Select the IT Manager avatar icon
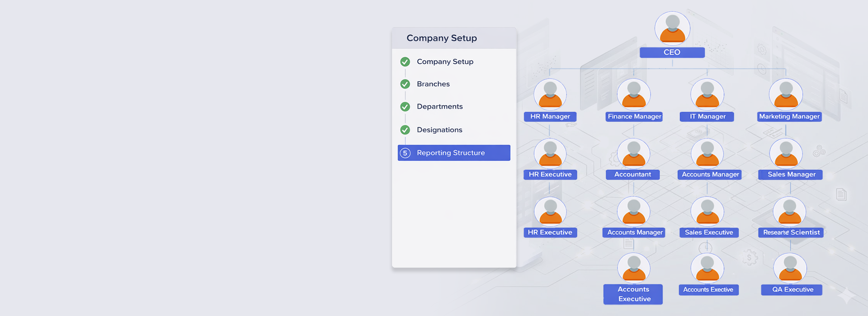Viewport: 868px width, 316px height. 707,95
